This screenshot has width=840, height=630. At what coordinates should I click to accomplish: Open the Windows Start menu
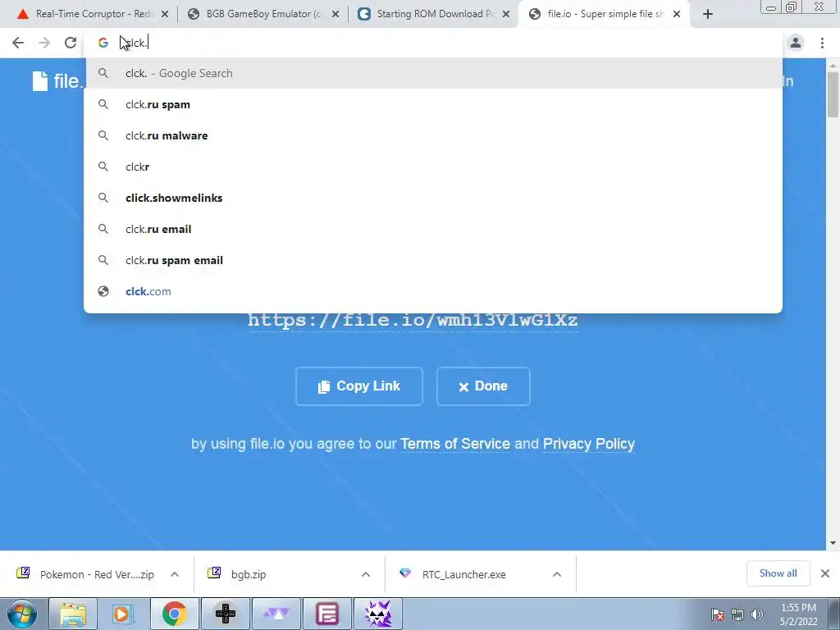(x=22, y=614)
